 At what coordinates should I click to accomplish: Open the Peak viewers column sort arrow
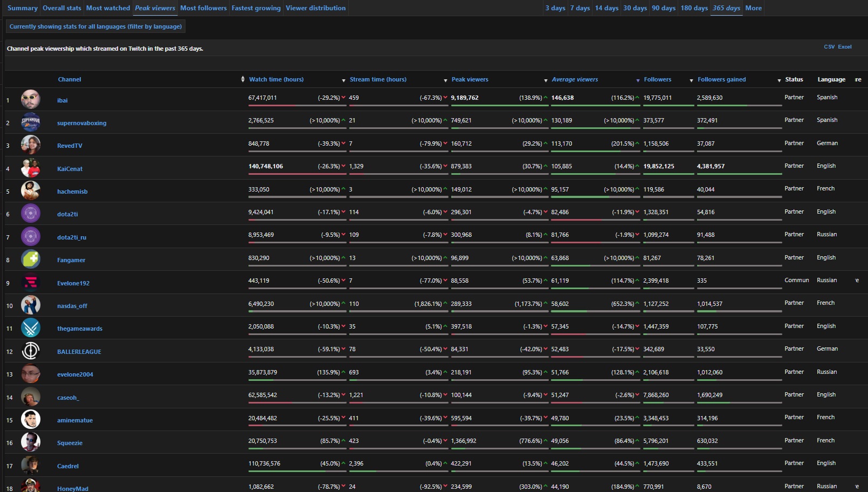tap(546, 80)
